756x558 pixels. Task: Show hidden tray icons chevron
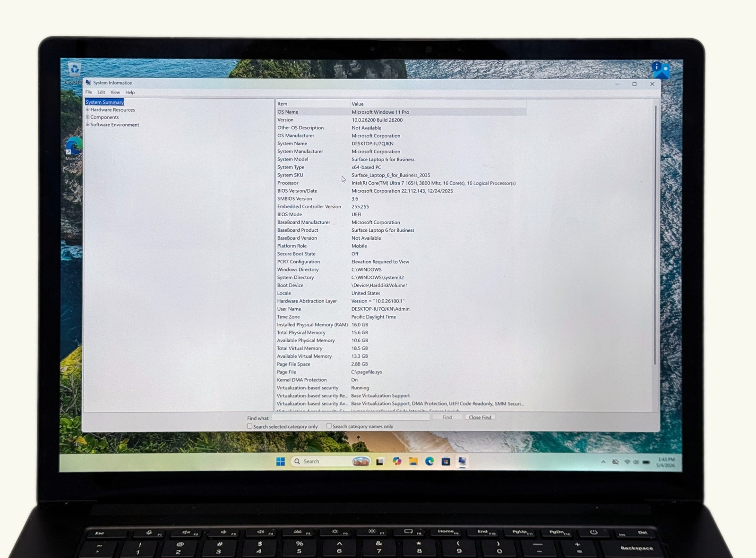pyautogui.click(x=603, y=462)
